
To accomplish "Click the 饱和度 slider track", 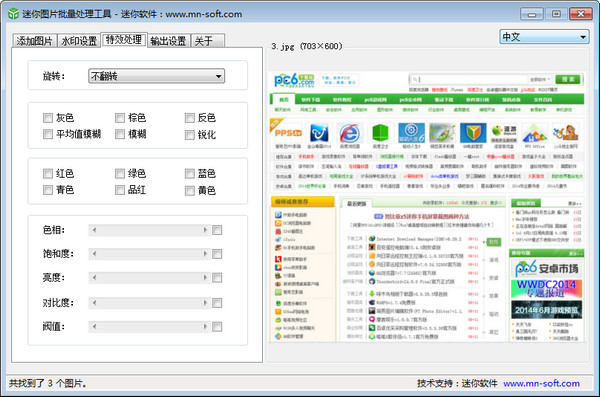I will (150, 254).
